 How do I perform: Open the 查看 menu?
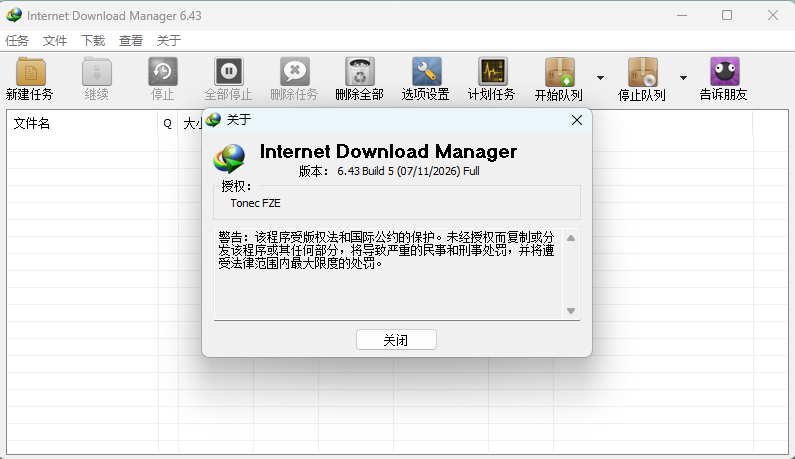(x=131, y=41)
